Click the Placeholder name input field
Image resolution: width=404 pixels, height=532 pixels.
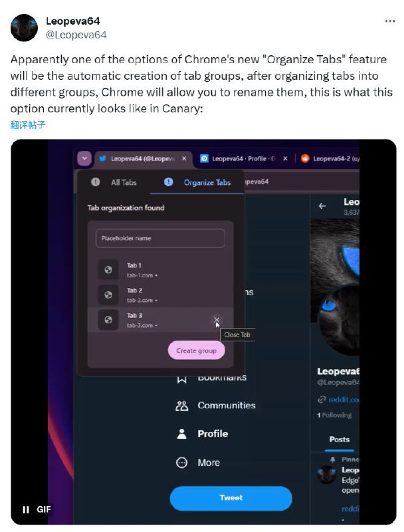click(x=160, y=238)
